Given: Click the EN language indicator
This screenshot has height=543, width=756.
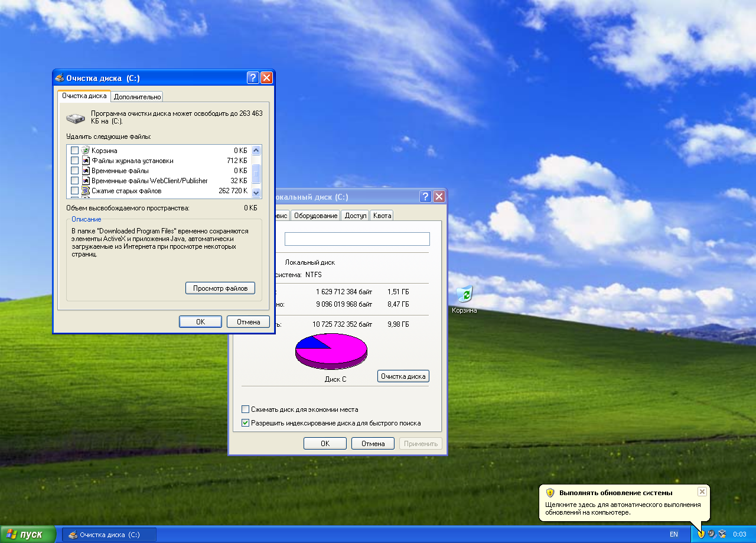Looking at the screenshot, I should (x=673, y=534).
